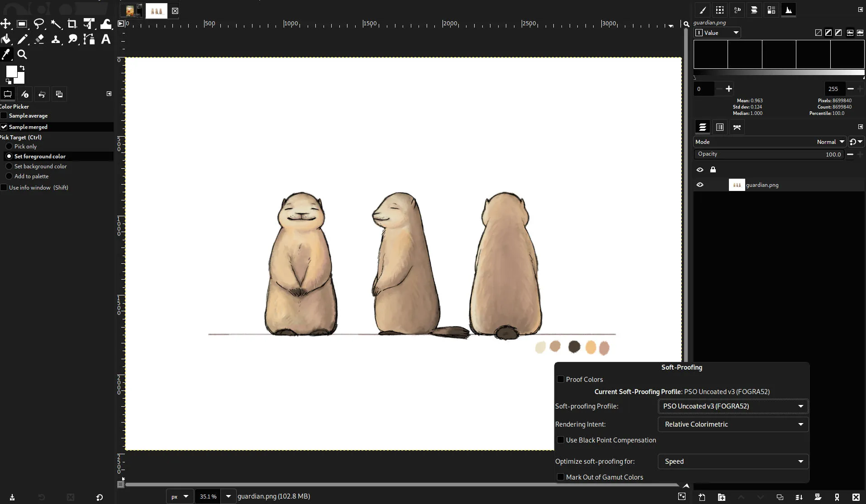This screenshot has width=866, height=504.
Task: Select the Clone tool
Action: (x=56, y=39)
